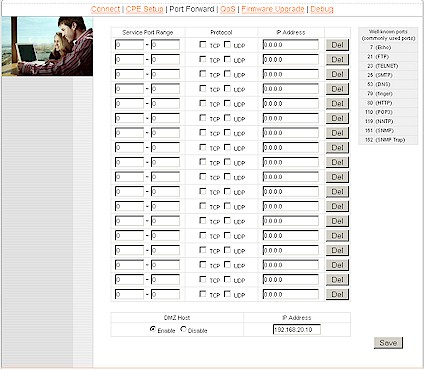The height and width of the screenshot is (370, 425).
Task: Open the Connect page link
Action: pos(105,9)
